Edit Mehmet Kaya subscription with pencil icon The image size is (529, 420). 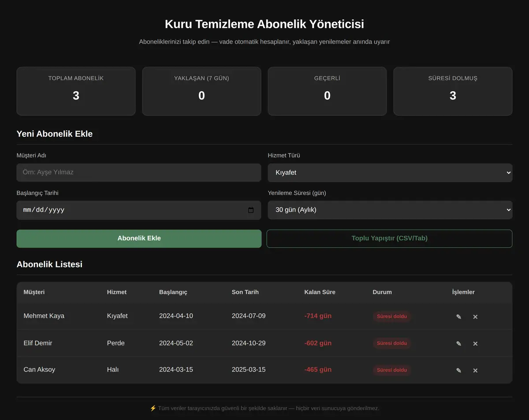click(x=458, y=316)
